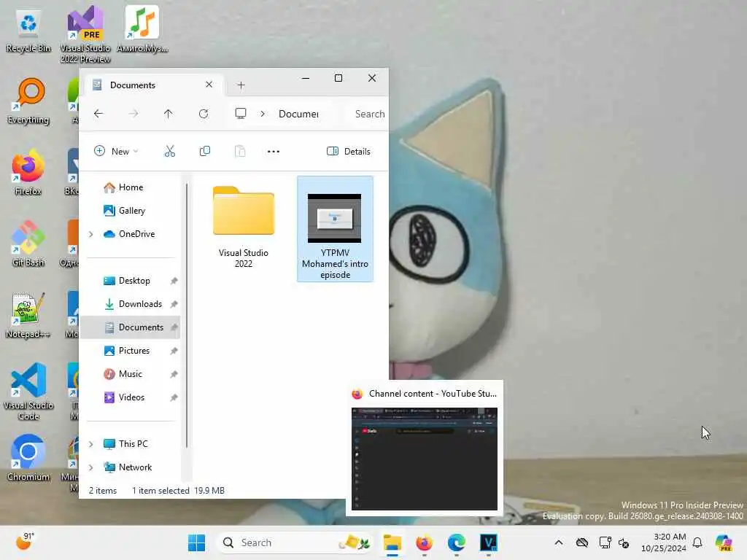Close the Documents tab
This screenshot has height=560, width=747.
[209, 85]
